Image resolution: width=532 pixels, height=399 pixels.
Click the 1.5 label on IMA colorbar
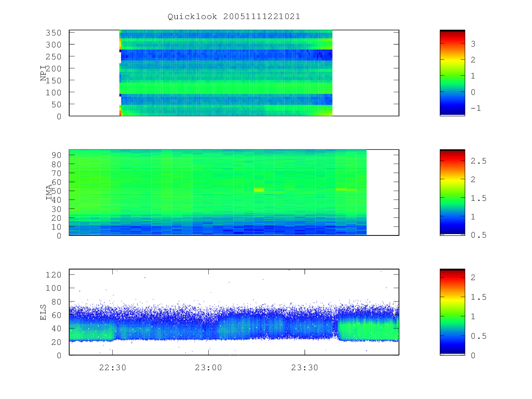(x=478, y=198)
